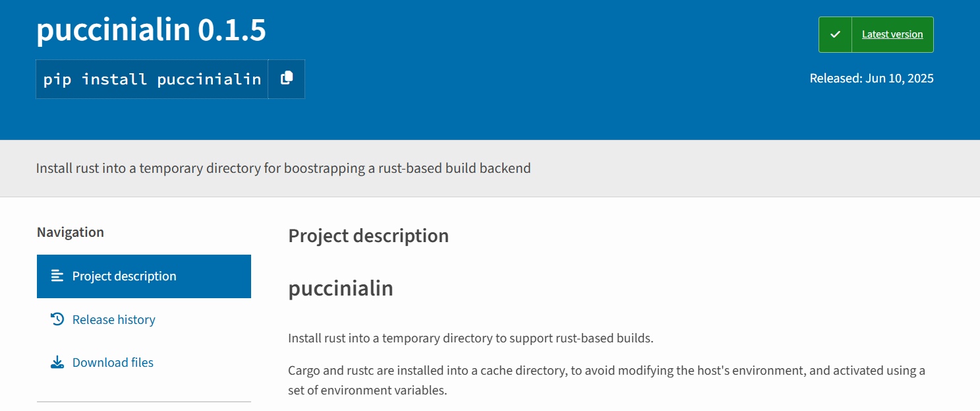Click the clipboard copy icon
This screenshot has height=411, width=980.
tap(286, 79)
